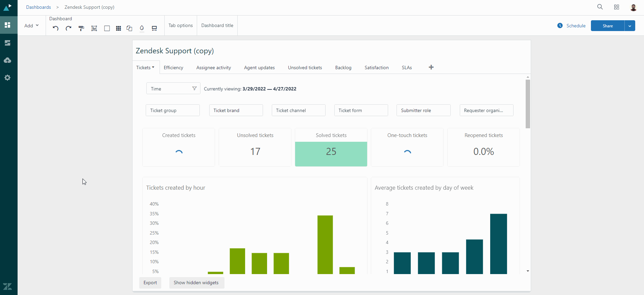Screen dimensions: 644x295
Task: Click the grid layout icon in toolbar
Action: (x=118, y=28)
